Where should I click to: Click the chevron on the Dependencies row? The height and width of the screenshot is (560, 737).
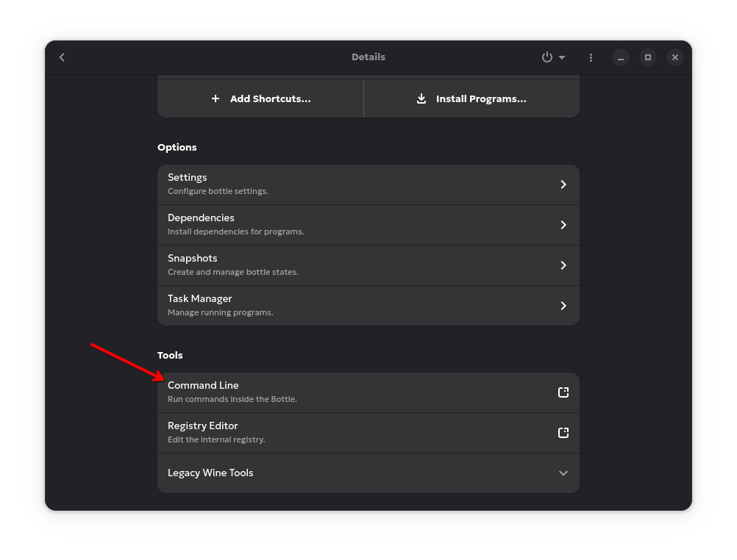[563, 225]
